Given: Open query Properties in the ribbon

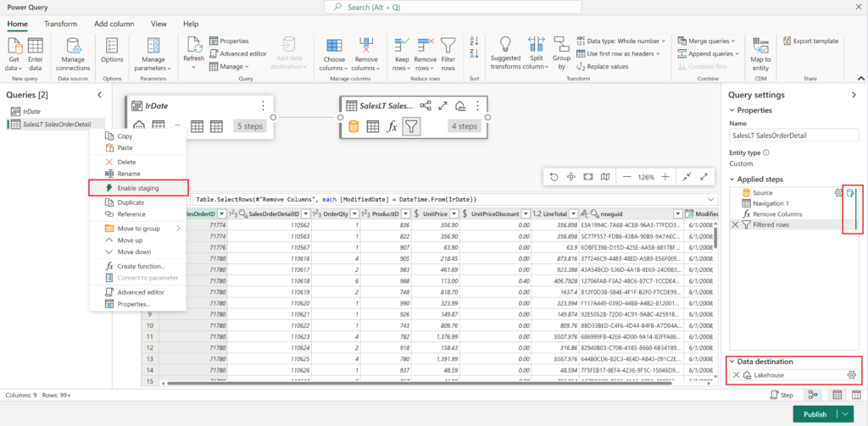Looking at the screenshot, I should click(x=229, y=41).
